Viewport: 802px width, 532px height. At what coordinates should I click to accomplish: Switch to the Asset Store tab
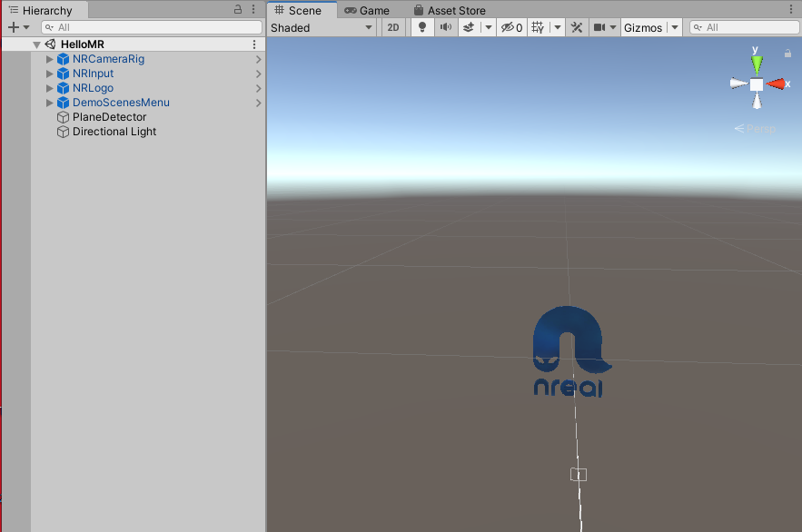(x=450, y=10)
